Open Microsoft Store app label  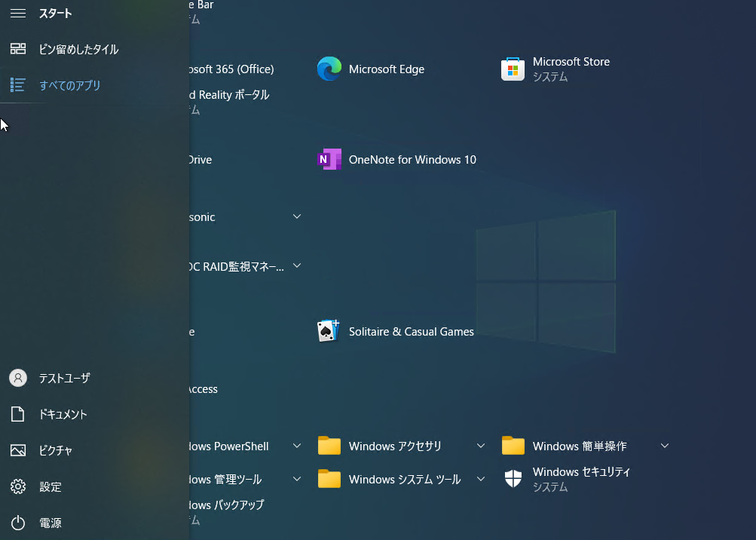click(x=571, y=62)
